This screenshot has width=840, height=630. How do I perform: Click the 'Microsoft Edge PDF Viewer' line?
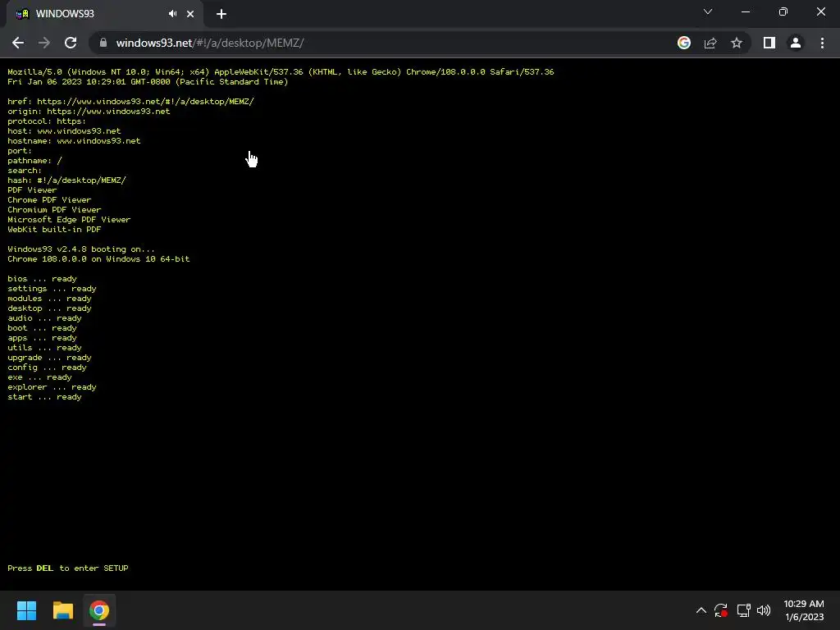(69, 220)
